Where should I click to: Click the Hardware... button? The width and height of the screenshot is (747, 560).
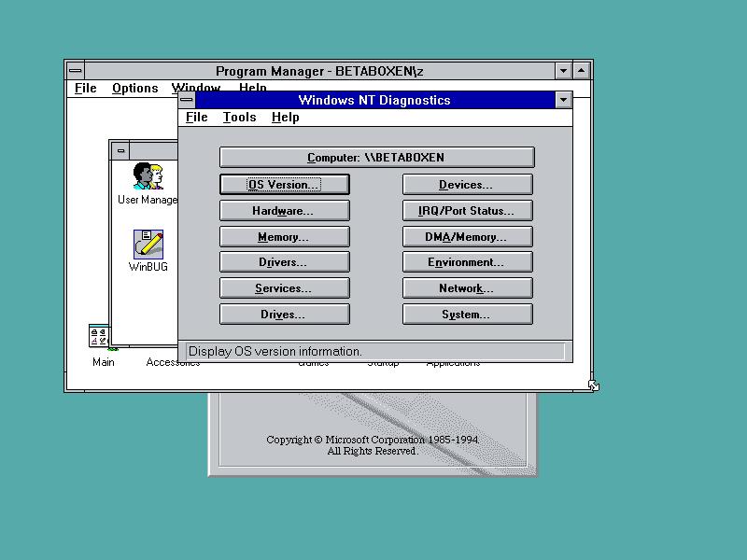[285, 211]
